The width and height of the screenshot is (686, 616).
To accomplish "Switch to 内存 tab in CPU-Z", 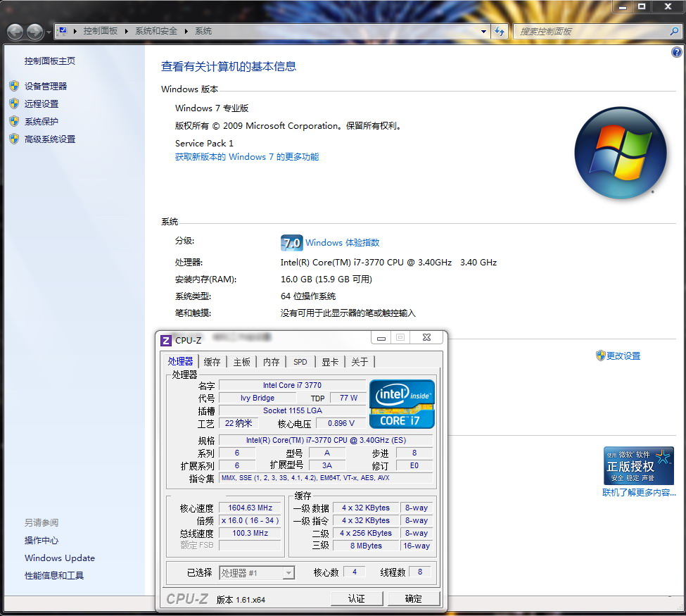I will [x=272, y=362].
